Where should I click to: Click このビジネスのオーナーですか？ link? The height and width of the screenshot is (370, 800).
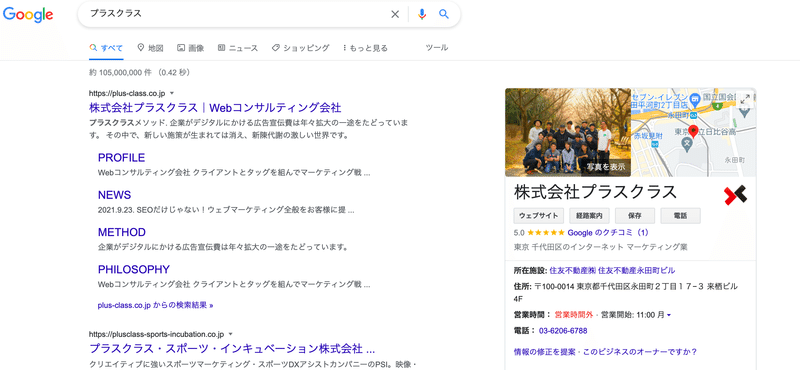pyautogui.click(x=640, y=352)
